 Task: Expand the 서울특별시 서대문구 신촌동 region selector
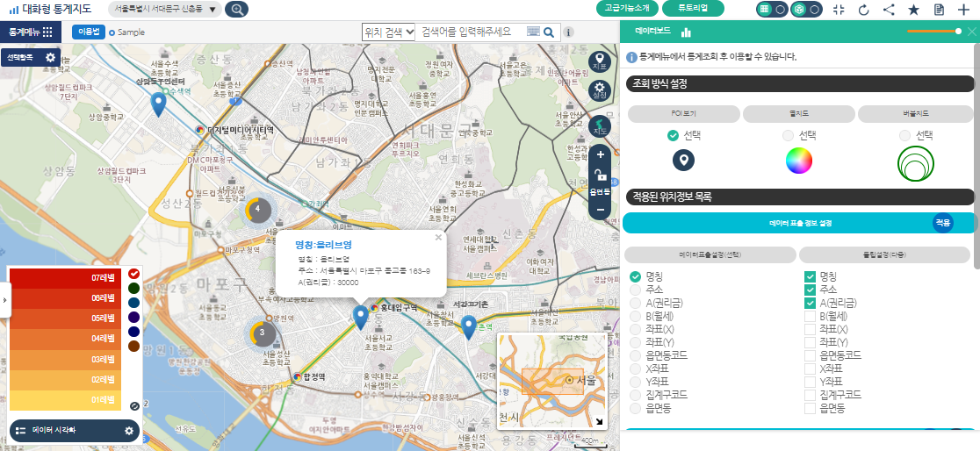[x=212, y=10]
